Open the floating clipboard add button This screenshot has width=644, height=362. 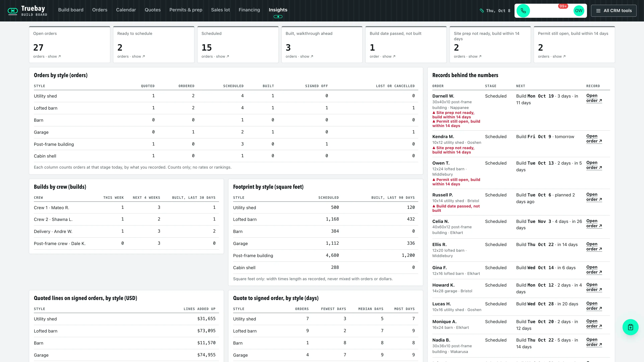(630, 327)
